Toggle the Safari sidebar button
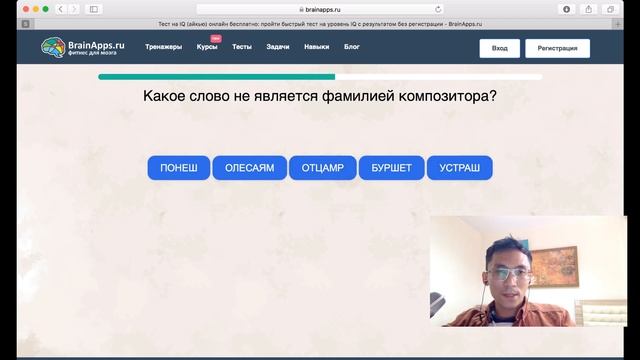 tap(93, 9)
